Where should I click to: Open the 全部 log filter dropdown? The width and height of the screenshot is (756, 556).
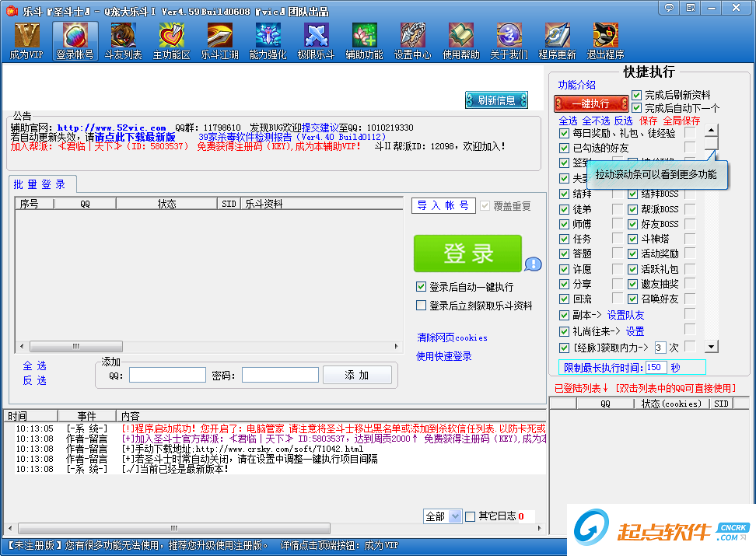[443, 516]
